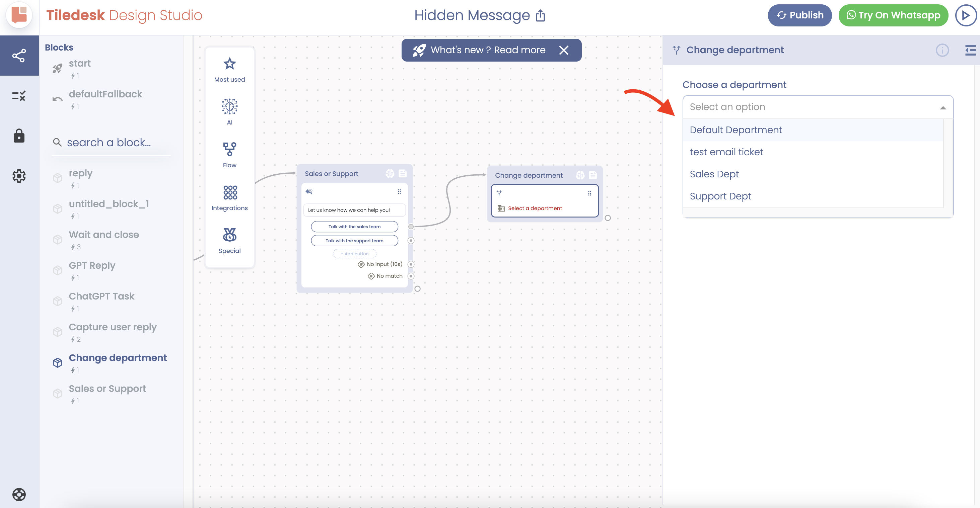Click the sales team button output connector
Viewport: 980px width, 508px height.
[x=411, y=226]
